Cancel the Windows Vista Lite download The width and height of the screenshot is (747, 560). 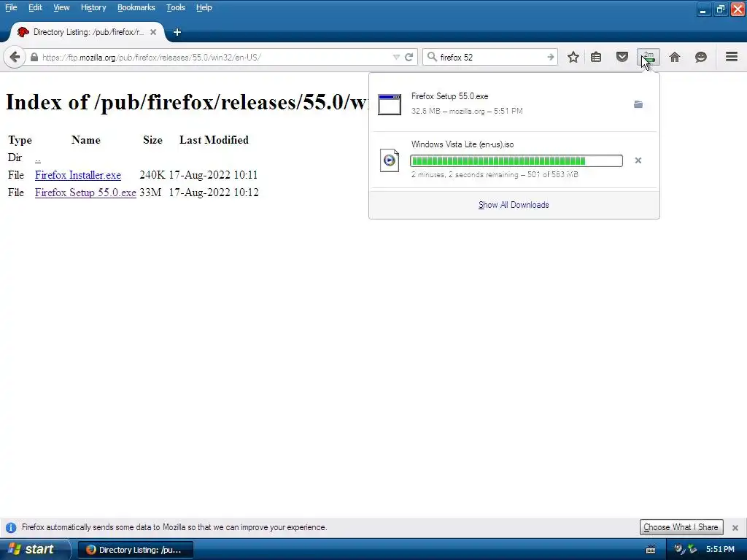(x=638, y=160)
